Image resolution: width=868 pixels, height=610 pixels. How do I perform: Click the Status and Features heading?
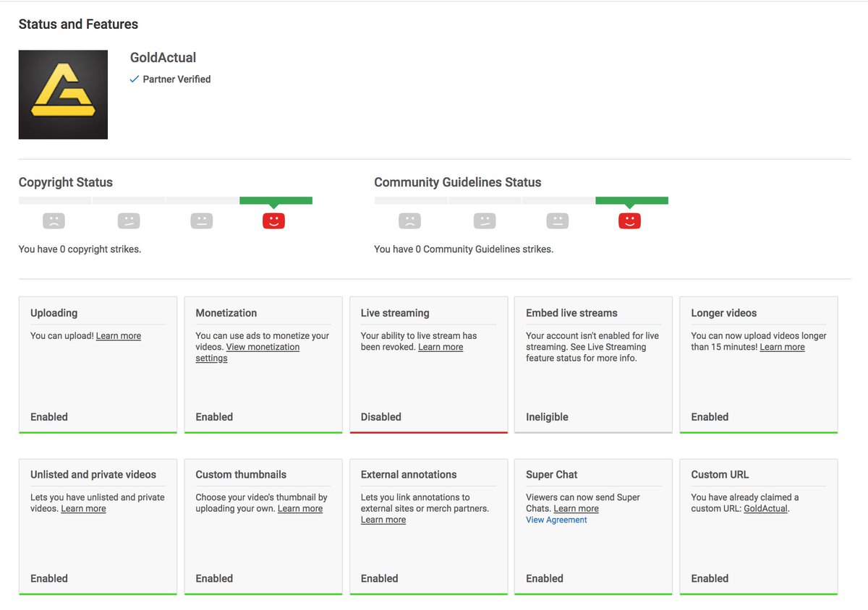(x=78, y=24)
